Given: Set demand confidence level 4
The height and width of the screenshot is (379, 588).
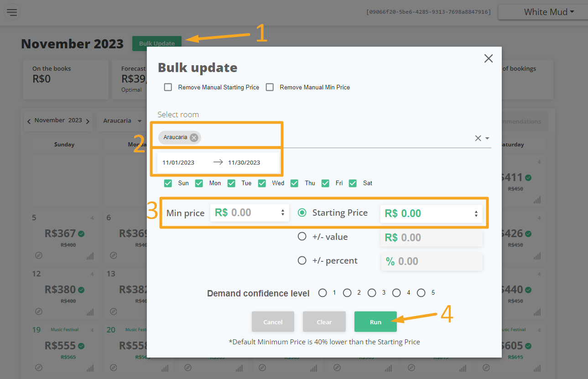Looking at the screenshot, I should 396,293.
